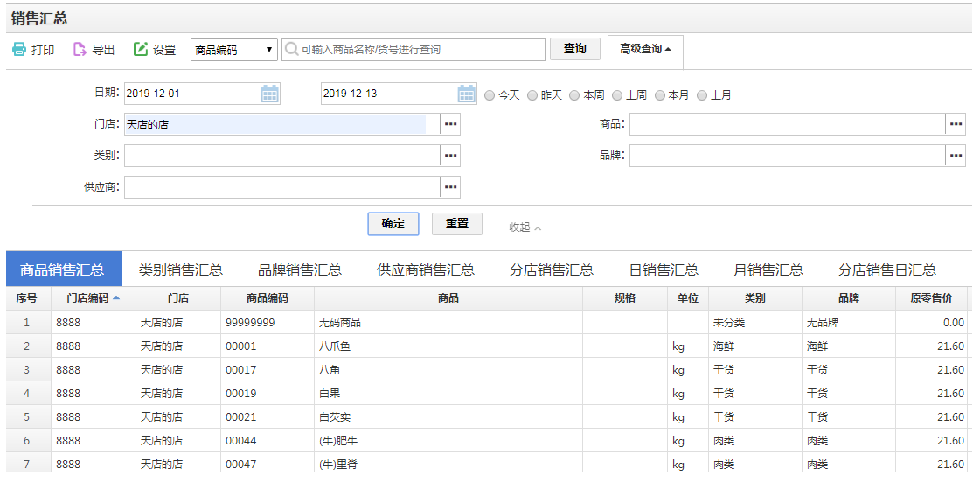Switch to 供应商销售汇总 tab
This screenshot has width=980, height=482.
tap(426, 270)
